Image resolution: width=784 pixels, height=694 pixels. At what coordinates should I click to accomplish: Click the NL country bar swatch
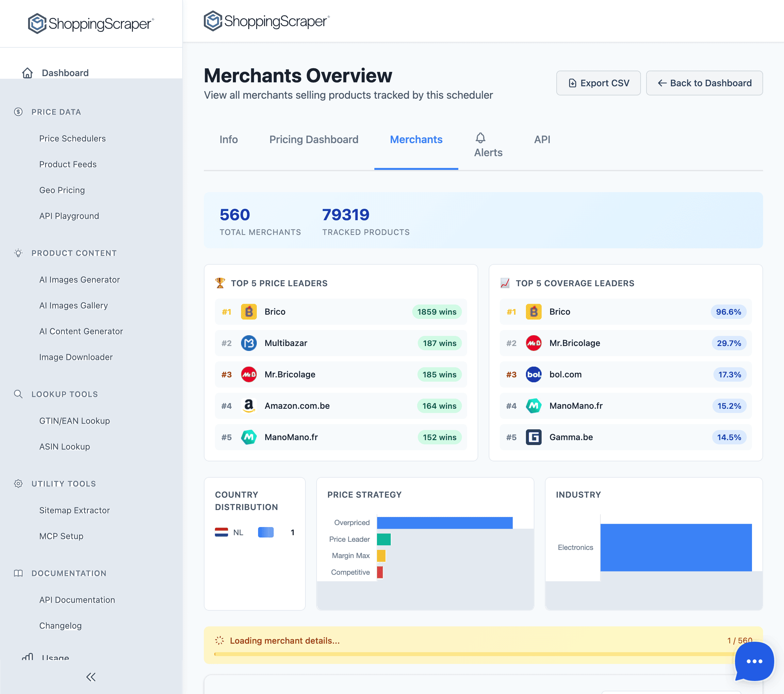tap(266, 533)
